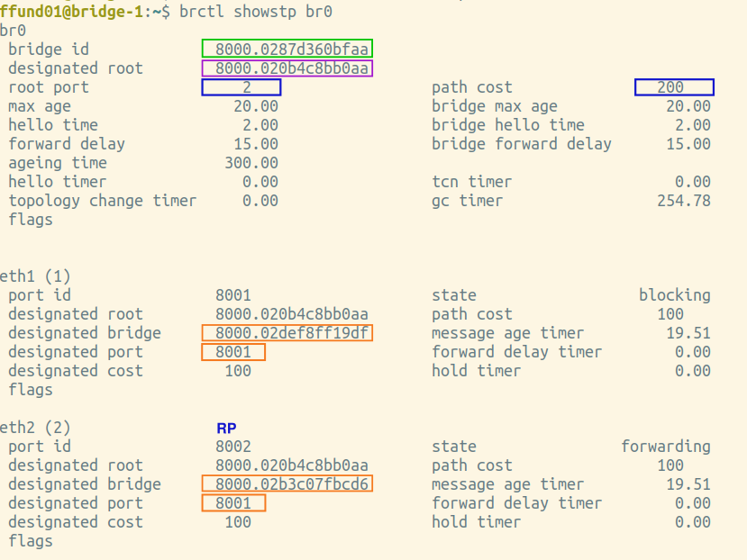This screenshot has width=747, height=560.
Task: Select eth1 designated port 8001 box
Action: tap(233, 352)
